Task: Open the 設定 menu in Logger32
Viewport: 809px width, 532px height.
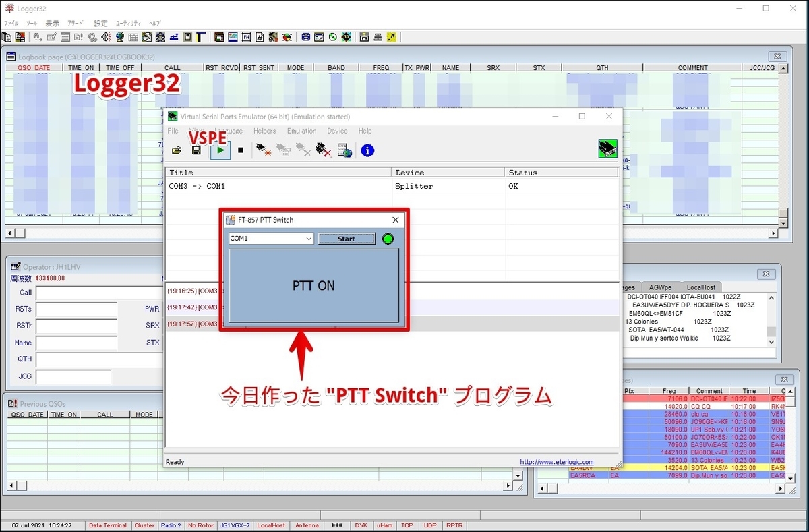Action: click(100, 23)
